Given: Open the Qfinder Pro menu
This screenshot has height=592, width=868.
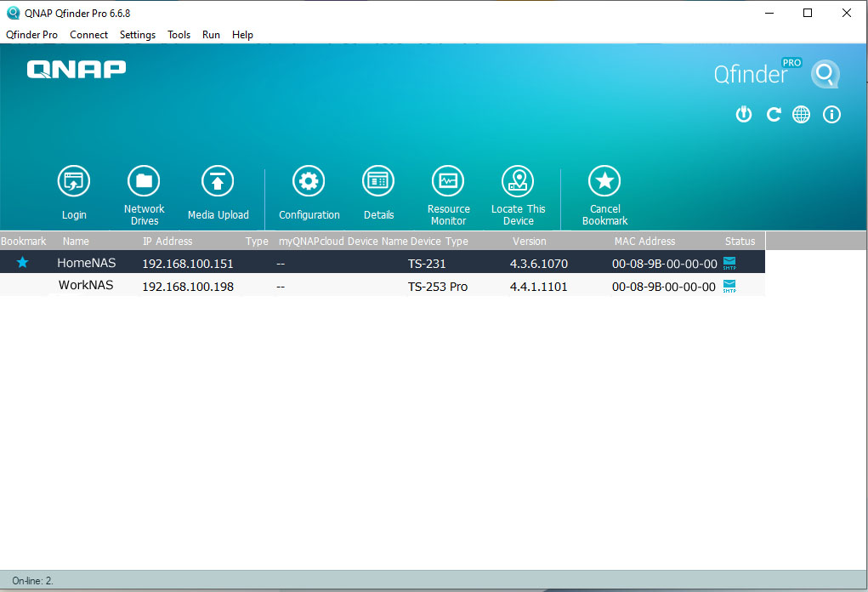Looking at the screenshot, I should pyautogui.click(x=31, y=35).
